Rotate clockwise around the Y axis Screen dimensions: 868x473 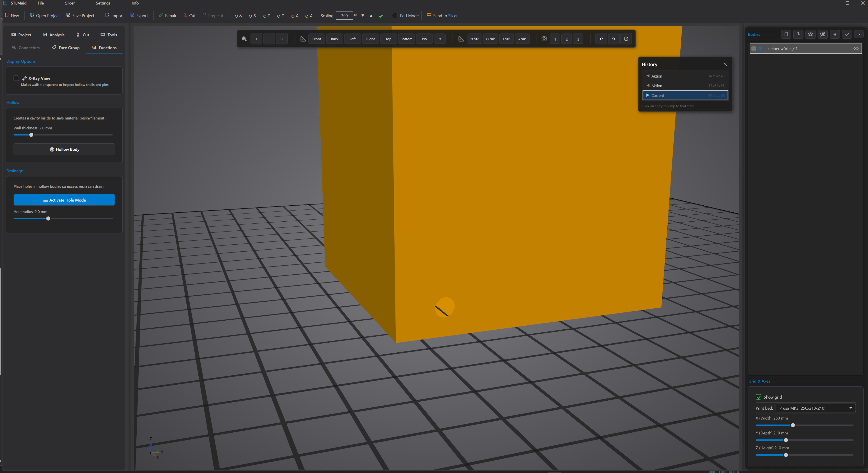pos(266,16)
